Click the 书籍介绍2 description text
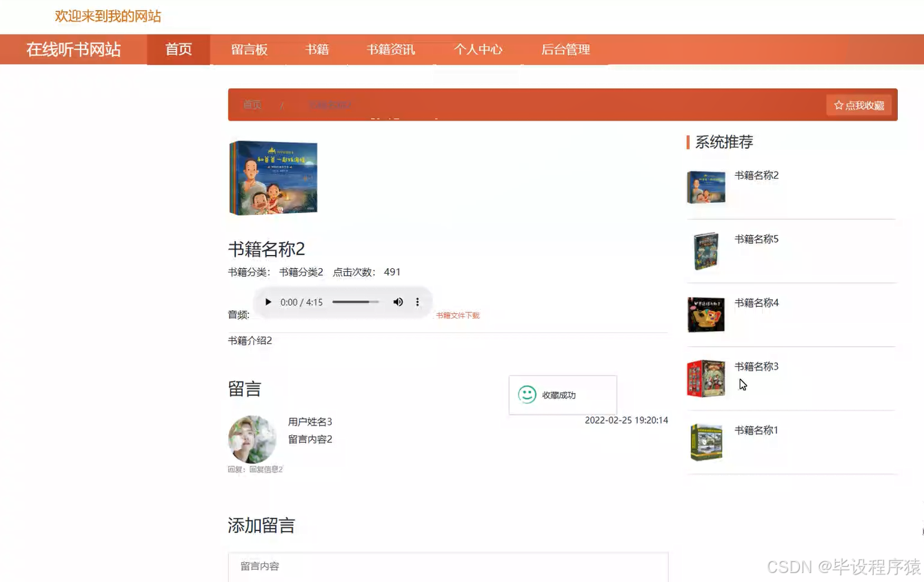 tap(250, 341)
